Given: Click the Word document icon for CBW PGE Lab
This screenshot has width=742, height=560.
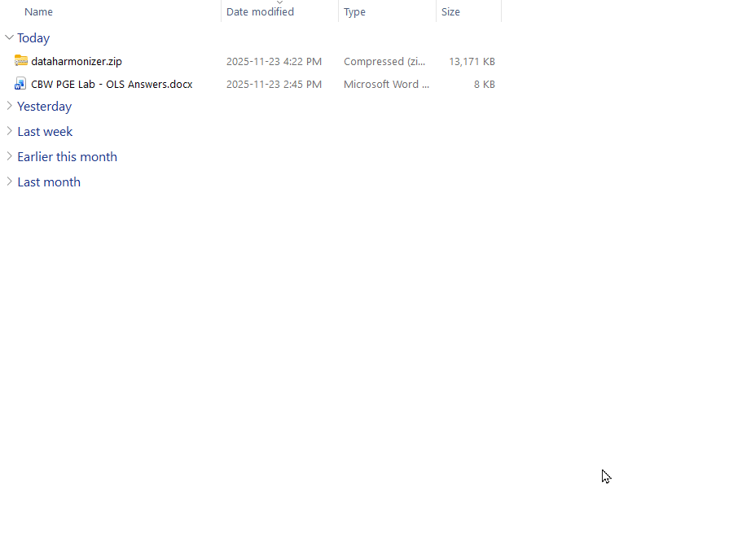Looking at the screenshot, I should click(21, 84).
